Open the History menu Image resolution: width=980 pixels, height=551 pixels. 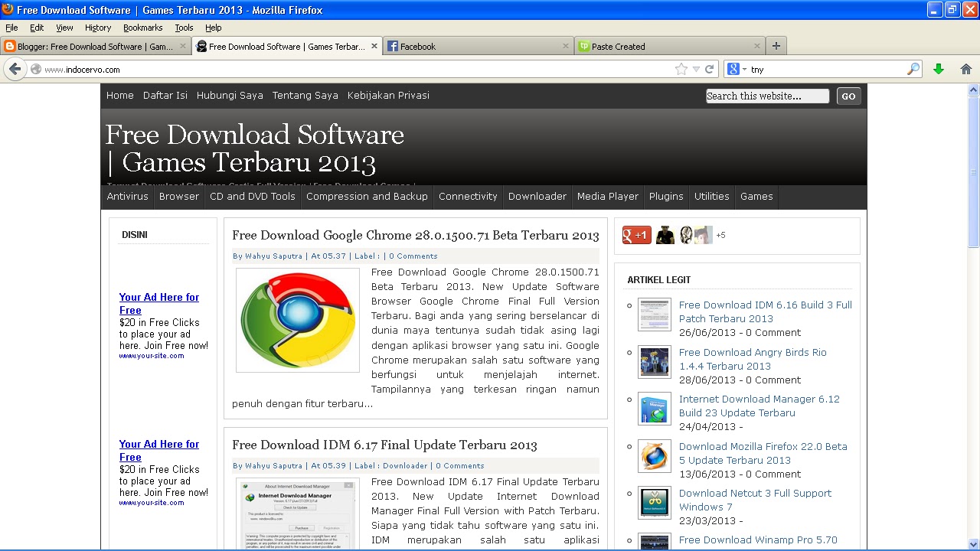pyautogui.click(x=98, y=28)
